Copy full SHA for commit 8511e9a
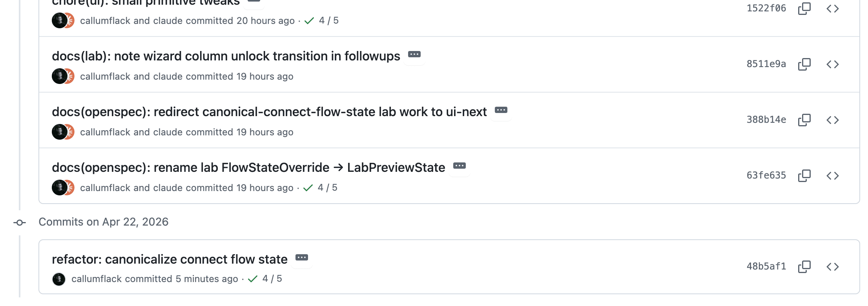Screen dimensions: 868x306 804,64
